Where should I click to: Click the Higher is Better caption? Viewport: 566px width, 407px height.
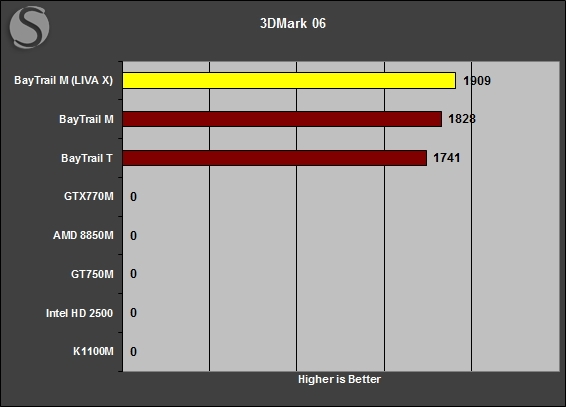click(339, 379)
